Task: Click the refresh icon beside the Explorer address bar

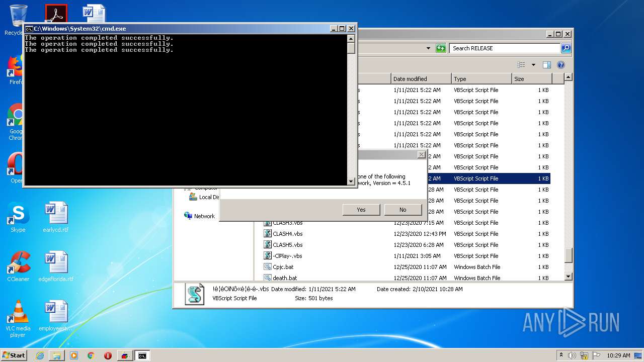Action: tap(441, 48)
